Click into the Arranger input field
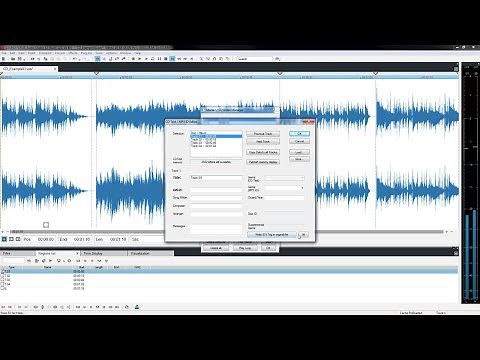Viewport: 480px width, 360px height. click(x=216, y=214)
